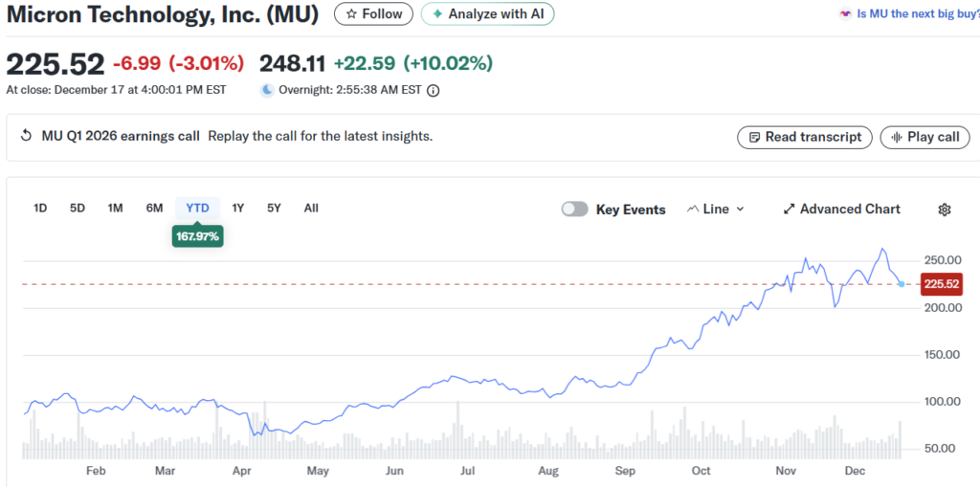980x487 pixels.
Task: Expand the Line chart type dropdown
Action: coord(716,210)
